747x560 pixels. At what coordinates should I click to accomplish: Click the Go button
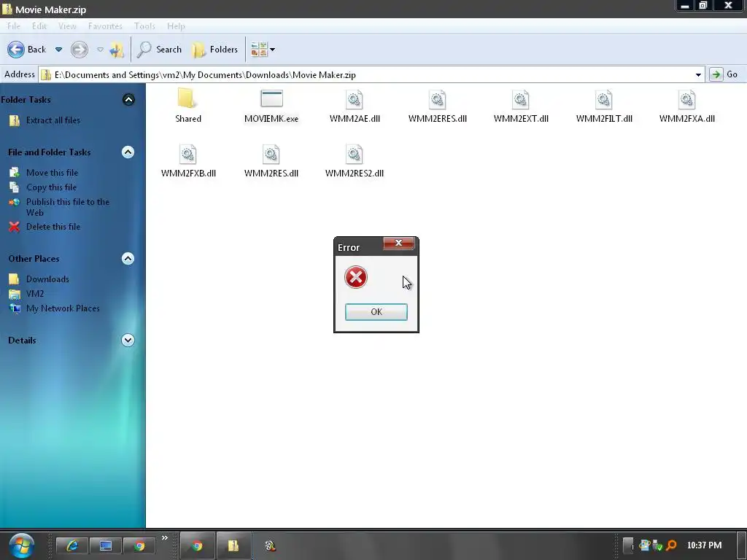724,75
